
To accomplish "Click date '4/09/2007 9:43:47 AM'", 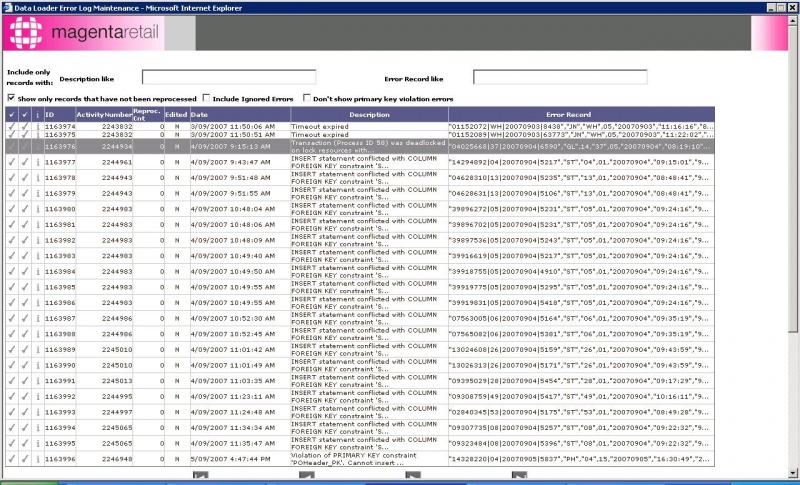I will pos(231,162).
